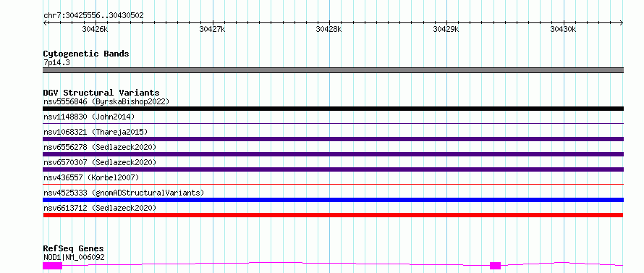This screenshot has height=273, width=644.
Task: Open variant label nsv6570307 (Sedlazeck2020)
Action: (100, 162)
